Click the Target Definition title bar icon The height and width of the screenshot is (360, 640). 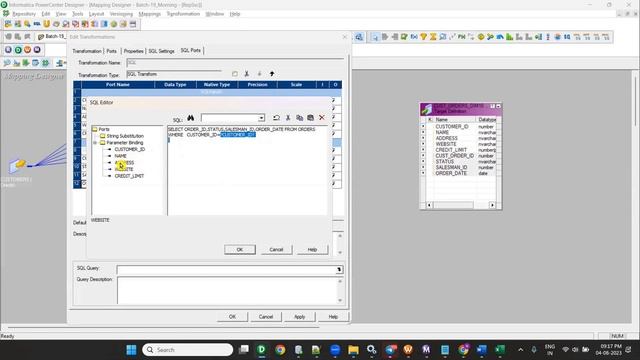pyautogui.click(x=427, y=109)
